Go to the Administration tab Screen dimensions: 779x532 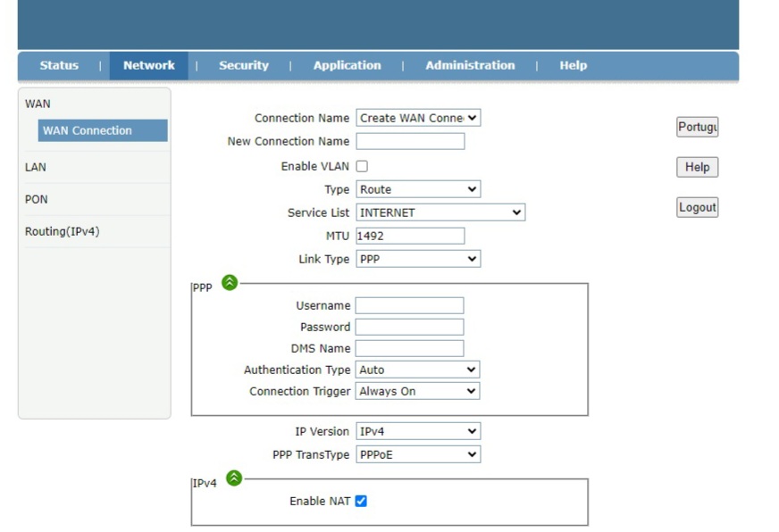click(470, 65)
